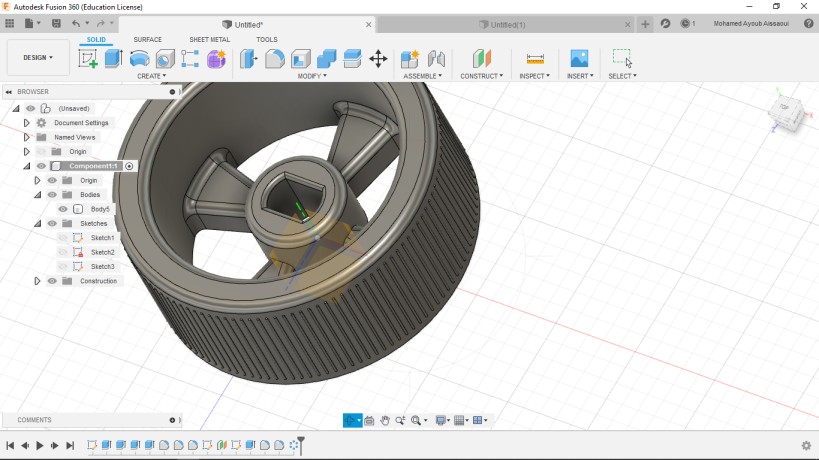Toggle visibility of Bodies folder
Viewport: 819px width, 460px height.
(x=52, y=195)
